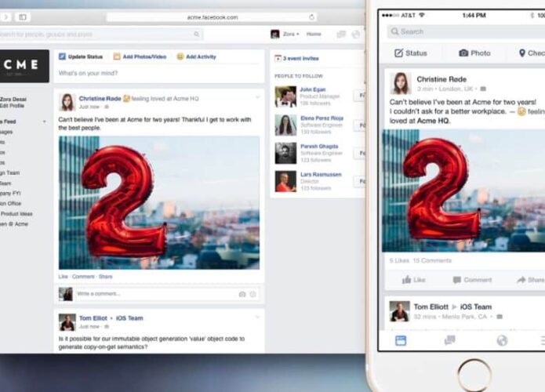The width and height of the screenshot is (545, 392).
Task: Click the "What's on your mind?" field
Action: (x=159, y=73)
